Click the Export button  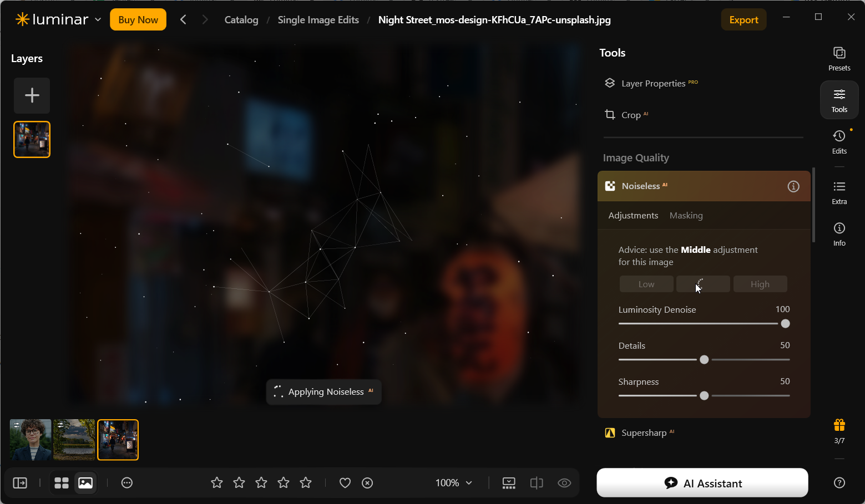coord(743,20)
